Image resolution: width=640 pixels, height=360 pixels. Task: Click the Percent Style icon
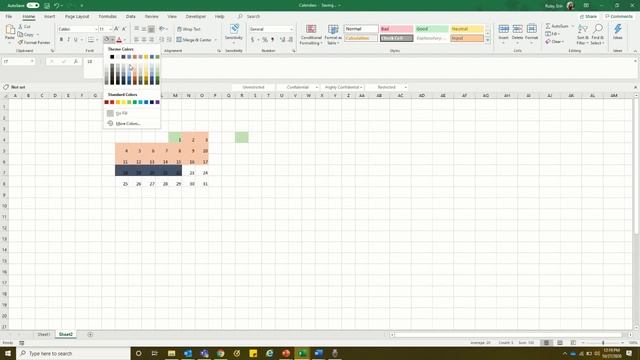tap(264, 40)
